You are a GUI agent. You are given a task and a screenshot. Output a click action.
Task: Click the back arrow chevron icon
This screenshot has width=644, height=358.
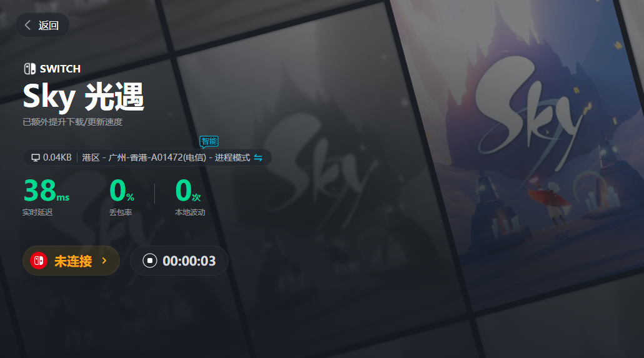[27, 26]
